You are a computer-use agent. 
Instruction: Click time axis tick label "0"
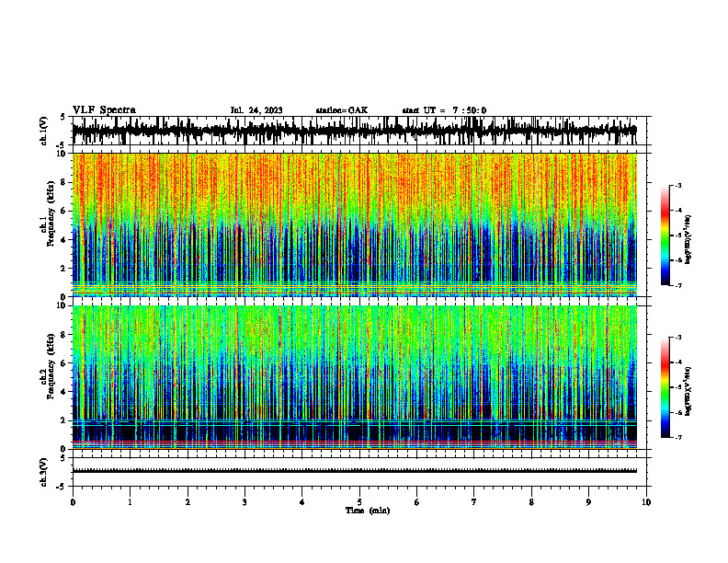[x=73, y=502]
